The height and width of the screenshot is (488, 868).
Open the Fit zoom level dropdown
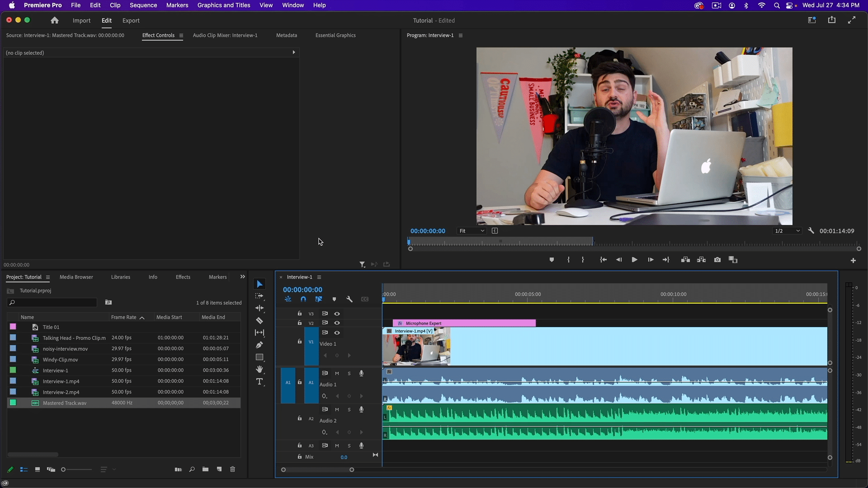472,231
